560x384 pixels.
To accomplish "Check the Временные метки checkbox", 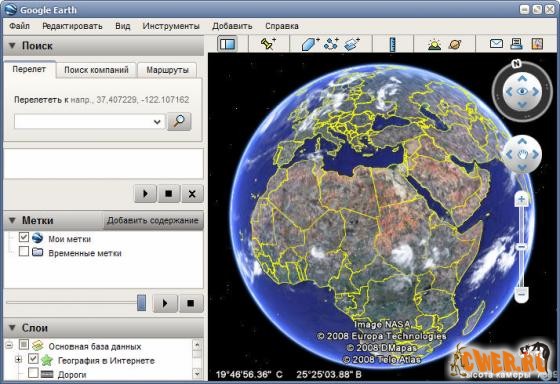I will [x=24, y=251].
